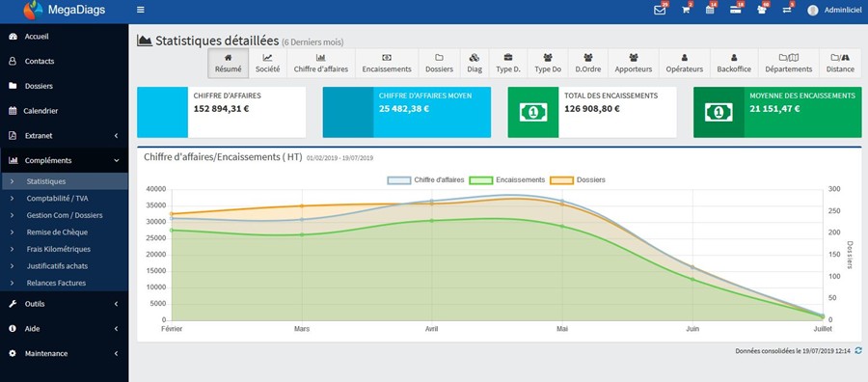Switch to the Diag tab
Image resolution: width=868 pixels, height=382 pixels.
coord(475,63)
